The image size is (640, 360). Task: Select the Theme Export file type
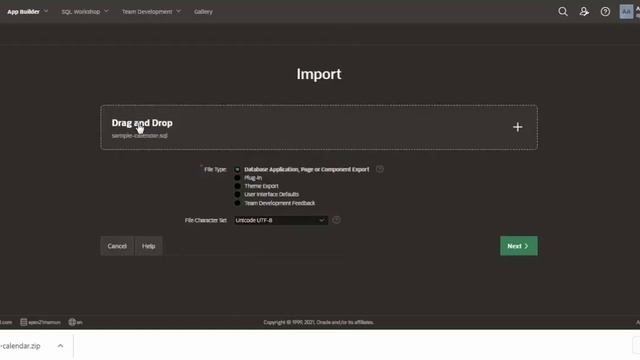pos(237,186)
